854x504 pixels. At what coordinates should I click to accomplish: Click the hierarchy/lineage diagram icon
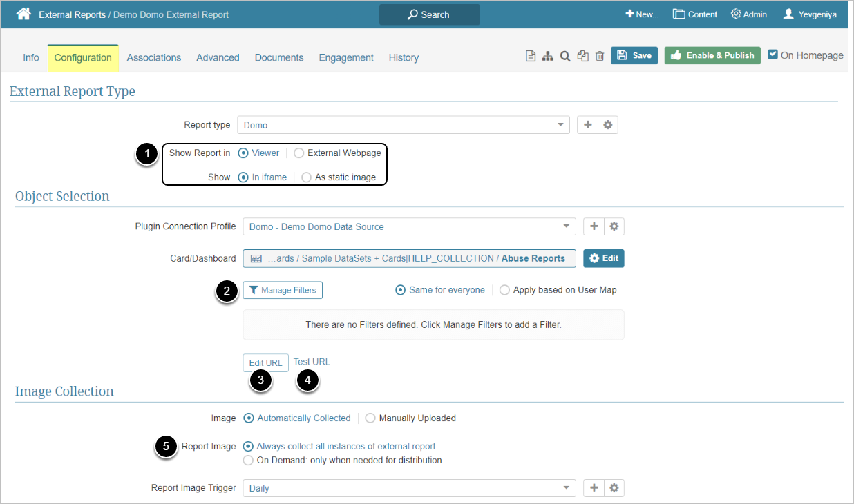tap(548, 57)
